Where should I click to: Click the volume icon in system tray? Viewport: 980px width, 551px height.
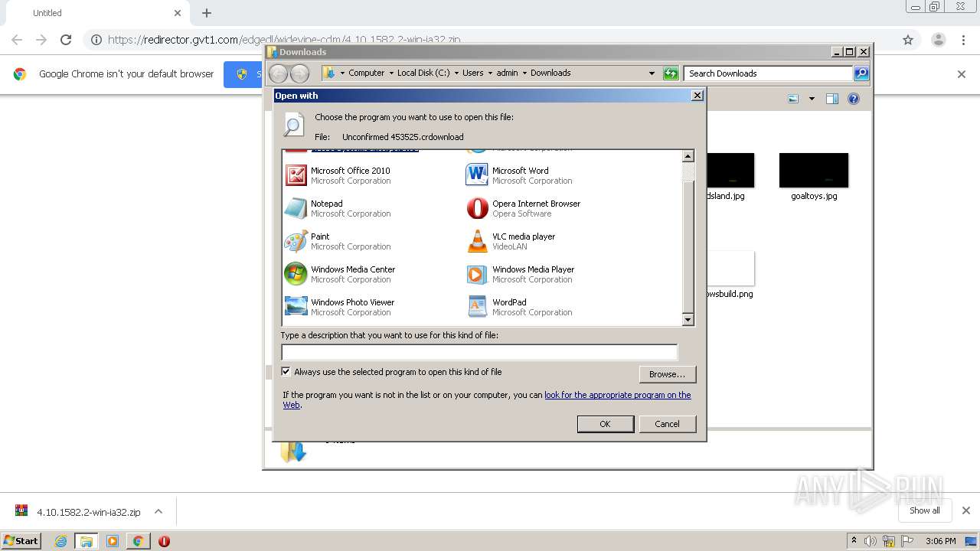point(871,541)
